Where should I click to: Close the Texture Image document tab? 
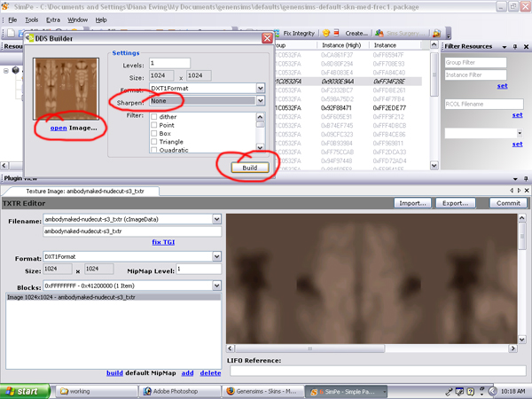click(x=527, y=191)
